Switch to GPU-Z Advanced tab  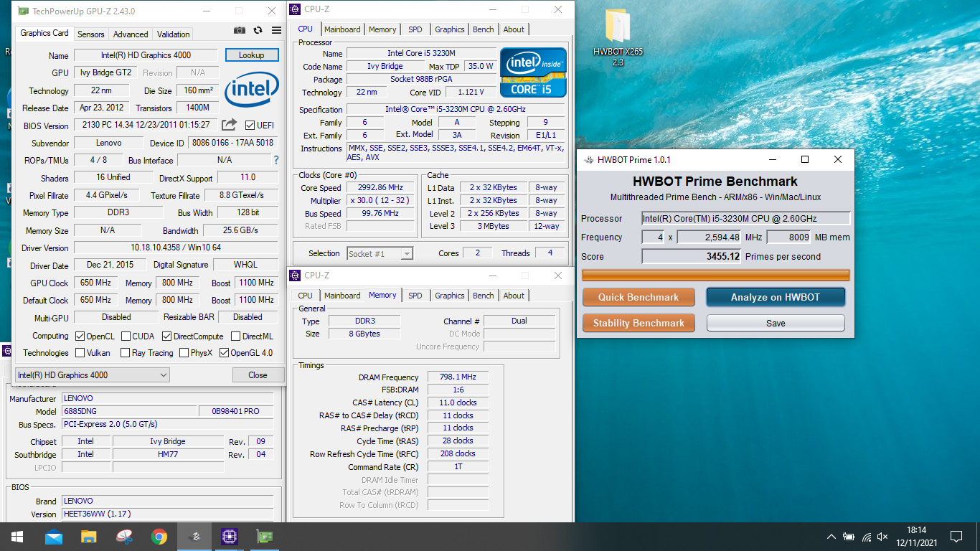(131, 34)
